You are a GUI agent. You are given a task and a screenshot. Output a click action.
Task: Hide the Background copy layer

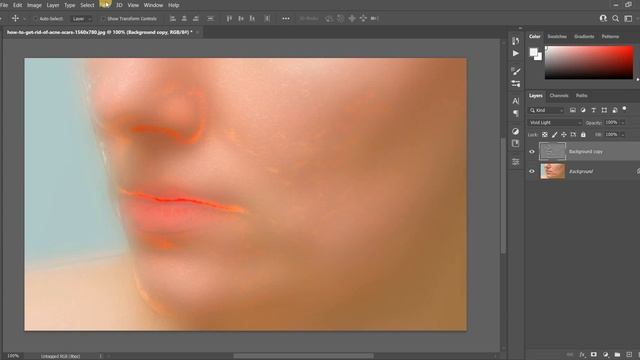pyautogui.click(x=532, y=151)
